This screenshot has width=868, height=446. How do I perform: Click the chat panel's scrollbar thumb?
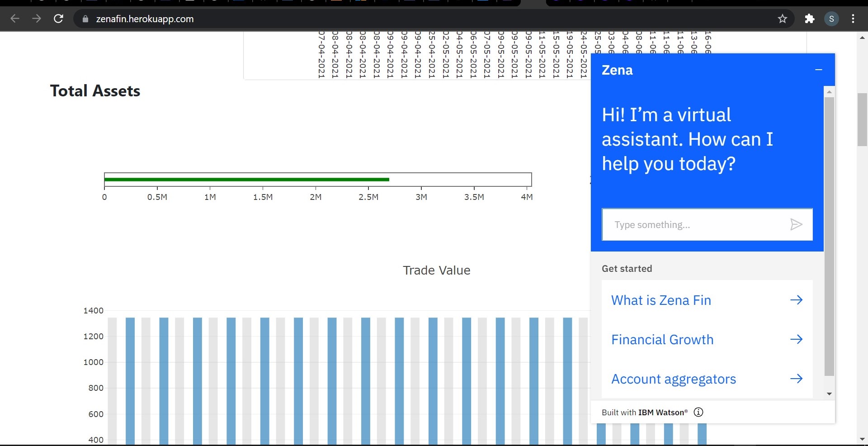(829, 236)
